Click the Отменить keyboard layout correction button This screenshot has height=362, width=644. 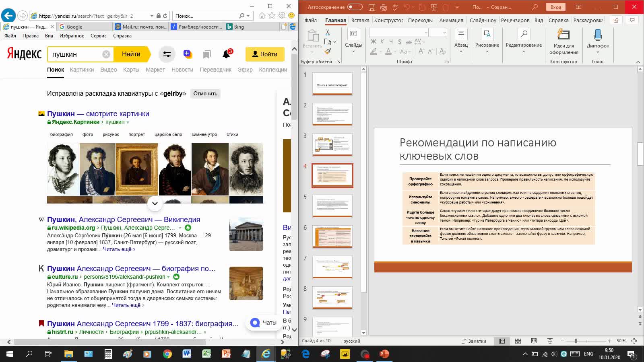tap(205, 93)
